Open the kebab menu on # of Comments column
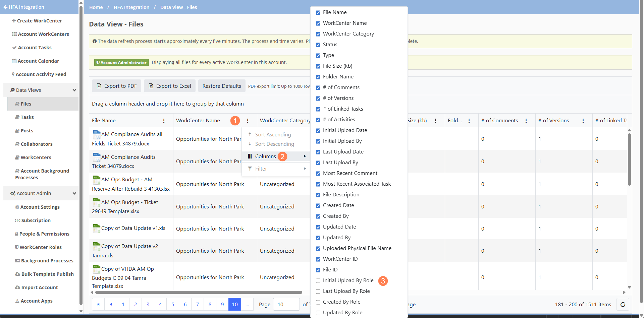 coord(526,121)
